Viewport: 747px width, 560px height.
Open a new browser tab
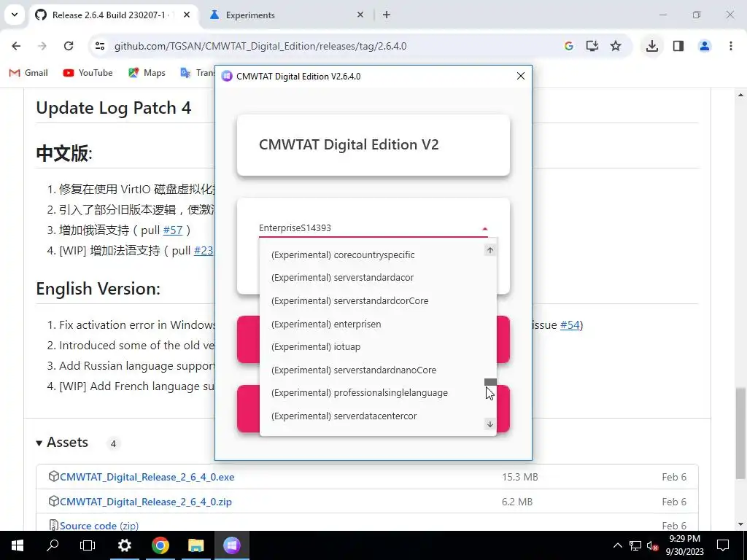click(x=387, y=15)
